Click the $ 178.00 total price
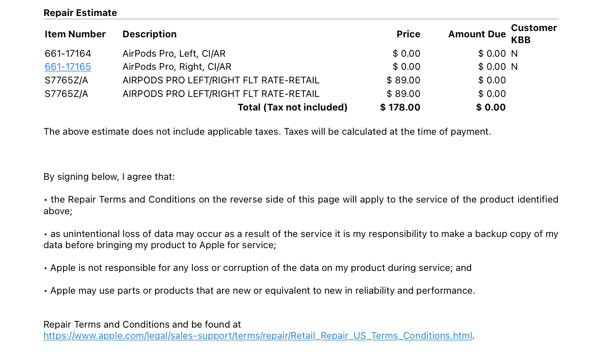Image resolution: width=602 pixels, height=364 pixels. pyautogui.click(x=400, y=107)
